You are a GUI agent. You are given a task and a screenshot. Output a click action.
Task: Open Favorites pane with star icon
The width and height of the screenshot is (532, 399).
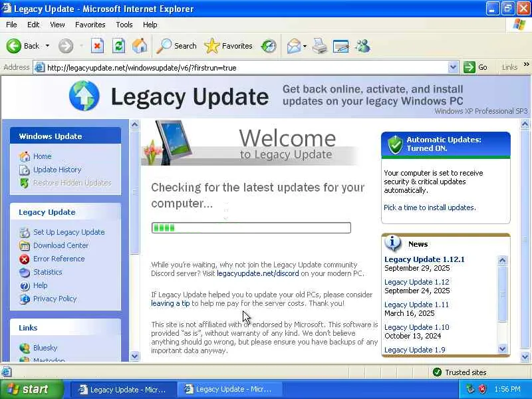212,46
